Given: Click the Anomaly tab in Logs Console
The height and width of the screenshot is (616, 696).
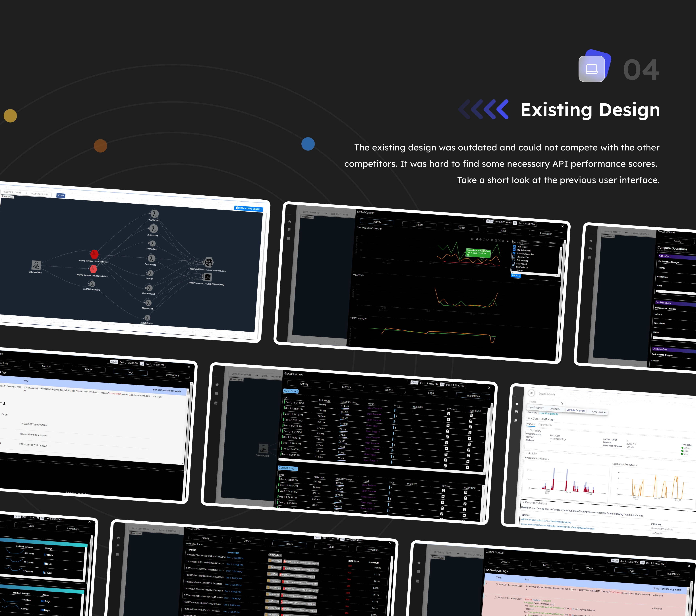Looking at the screenshot, I should pyautogui.click(x=555, y=409).
